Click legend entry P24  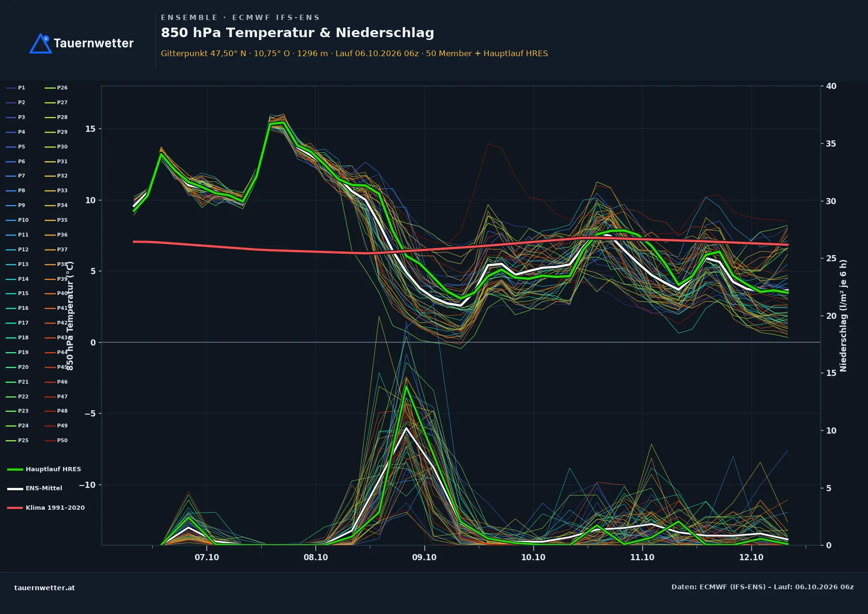[17, 426]
